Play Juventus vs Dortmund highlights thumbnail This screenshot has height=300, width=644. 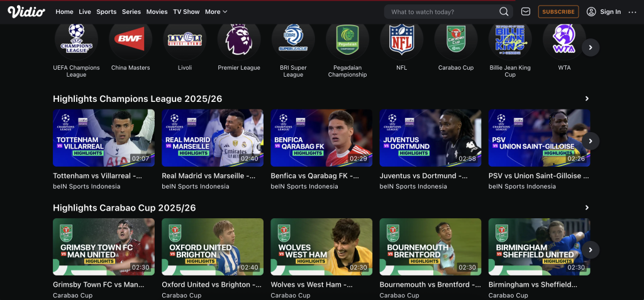[430, 138]
